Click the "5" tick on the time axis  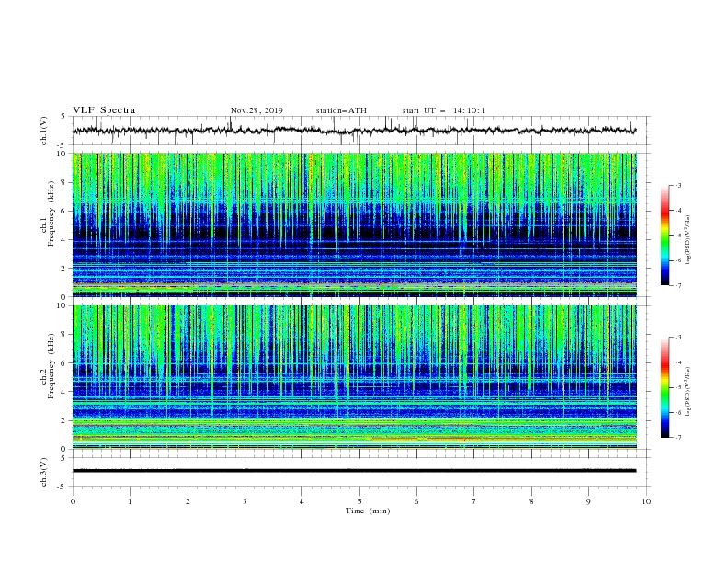(359, 501)
